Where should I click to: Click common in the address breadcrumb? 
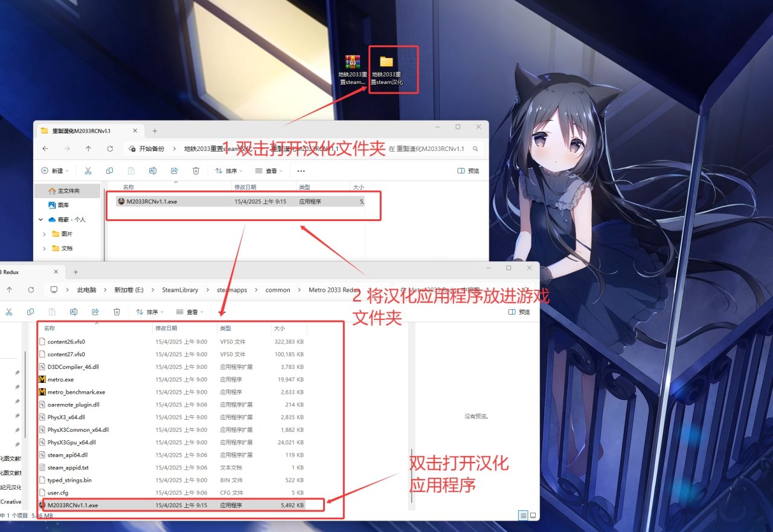[278, 290]
